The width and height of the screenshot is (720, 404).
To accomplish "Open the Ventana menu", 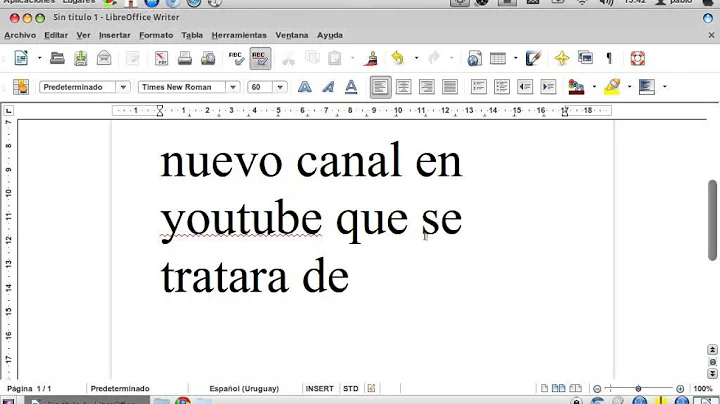I will 292,35.
